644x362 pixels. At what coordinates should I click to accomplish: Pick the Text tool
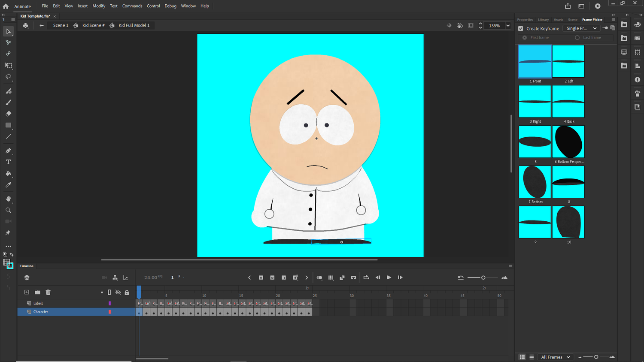pos(8,162)
